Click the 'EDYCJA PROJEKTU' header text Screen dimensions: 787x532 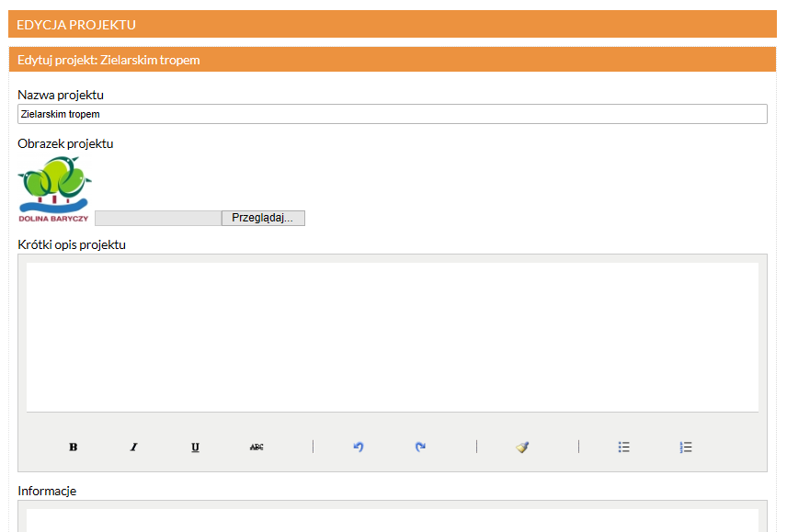76,25
